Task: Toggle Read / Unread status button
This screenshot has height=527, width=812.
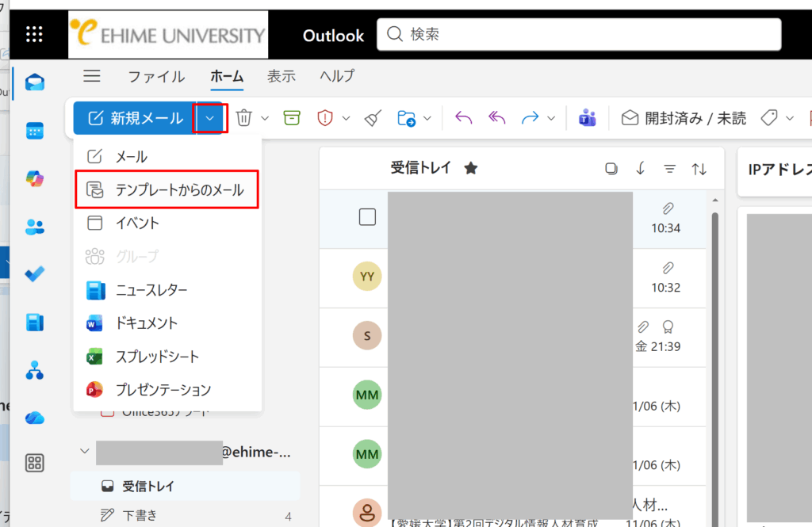Action: click(684, 118)
